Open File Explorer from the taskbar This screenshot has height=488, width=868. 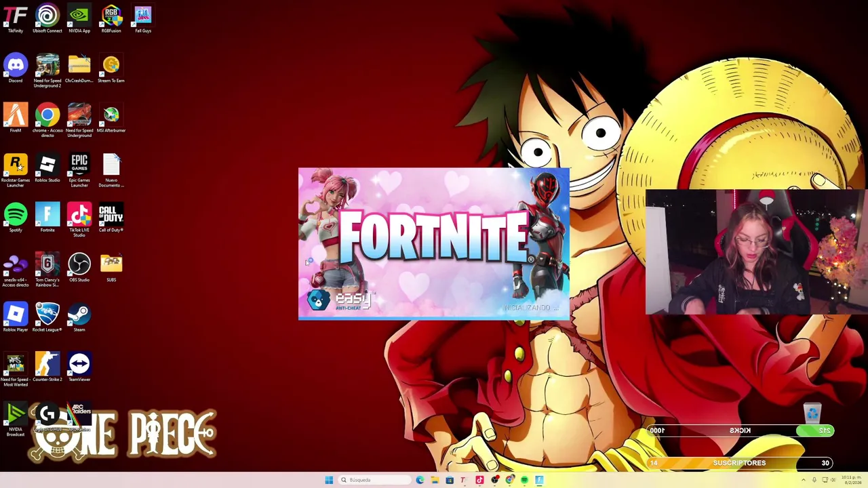435,480
